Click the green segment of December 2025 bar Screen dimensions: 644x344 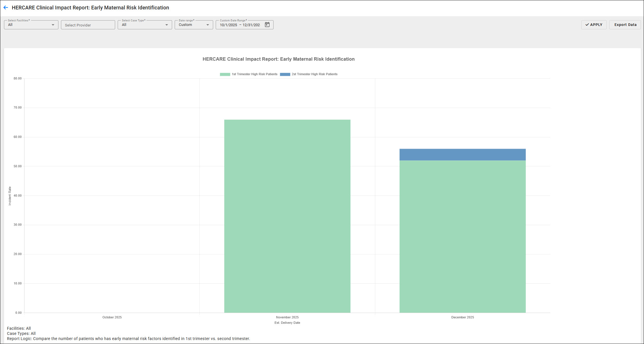tap(462, 236)
